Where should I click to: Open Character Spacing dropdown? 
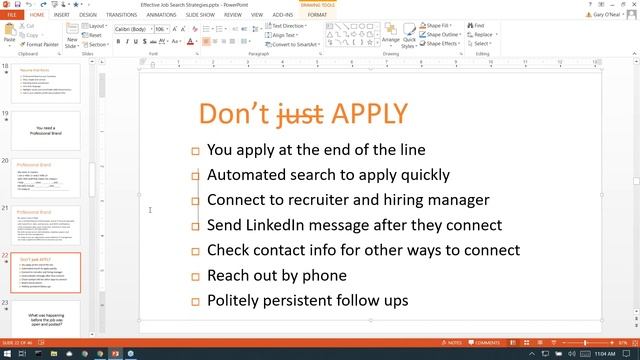[163, 41]
